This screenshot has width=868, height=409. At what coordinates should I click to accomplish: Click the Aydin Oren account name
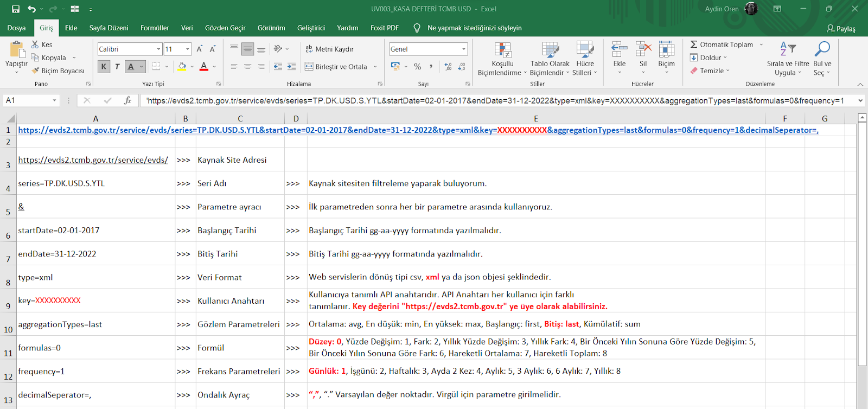click(722, 9)
